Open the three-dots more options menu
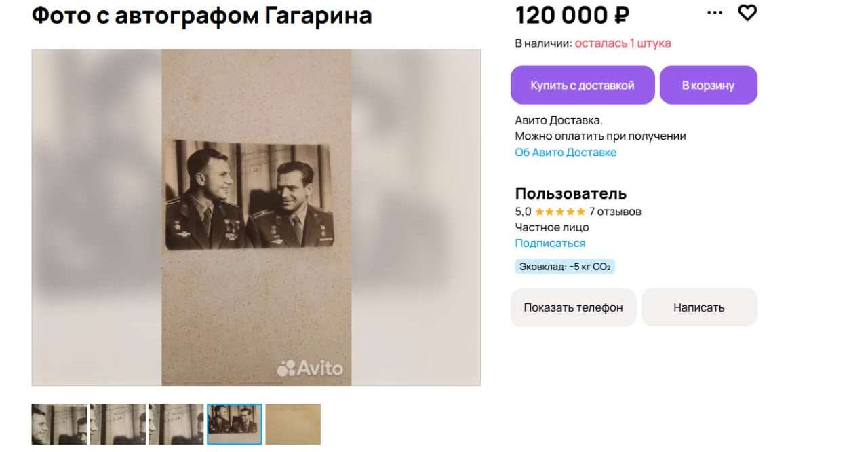 [715, 13]
